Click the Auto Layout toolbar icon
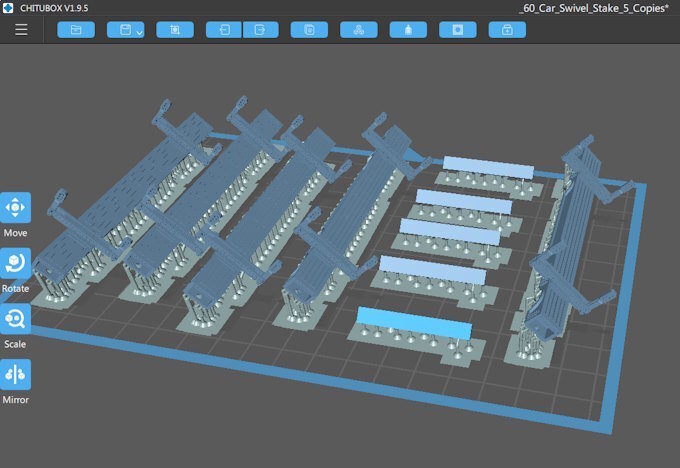680x468 pixels. [359, 30]
